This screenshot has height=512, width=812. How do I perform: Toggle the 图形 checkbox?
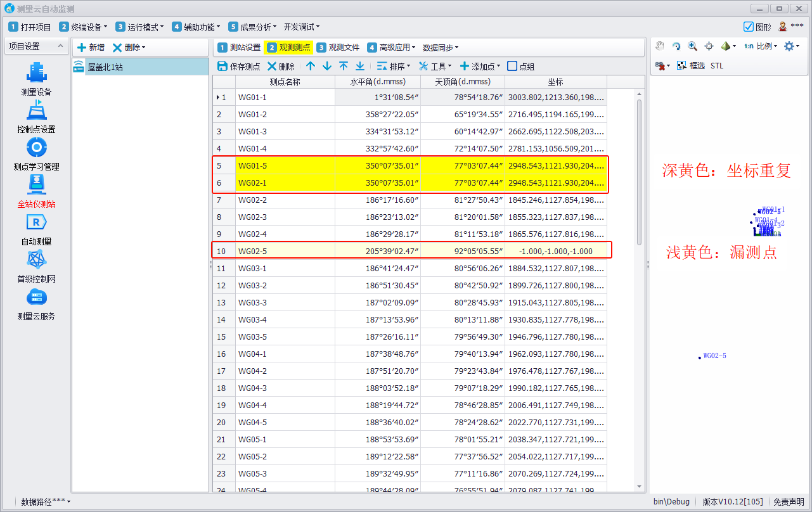coord(749,27)
